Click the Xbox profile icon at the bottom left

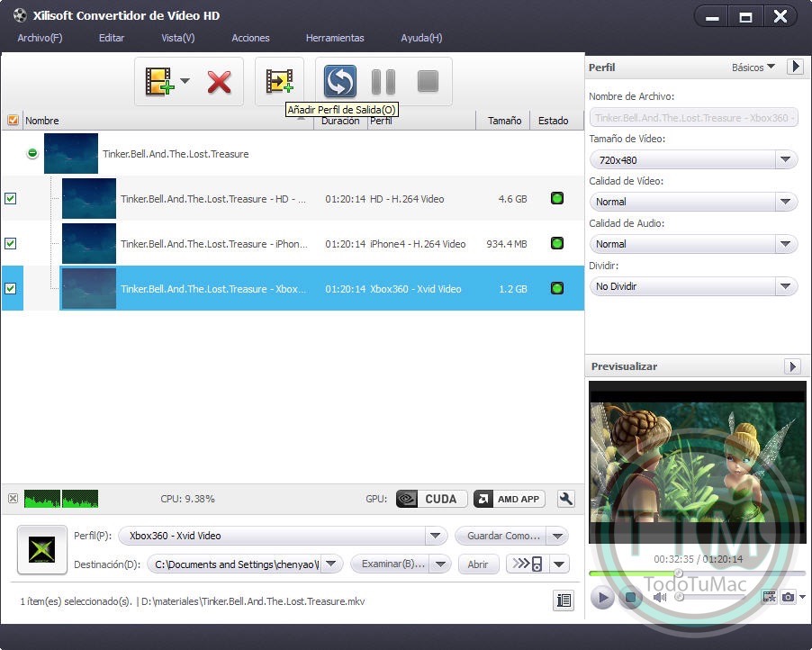point(42,549)
